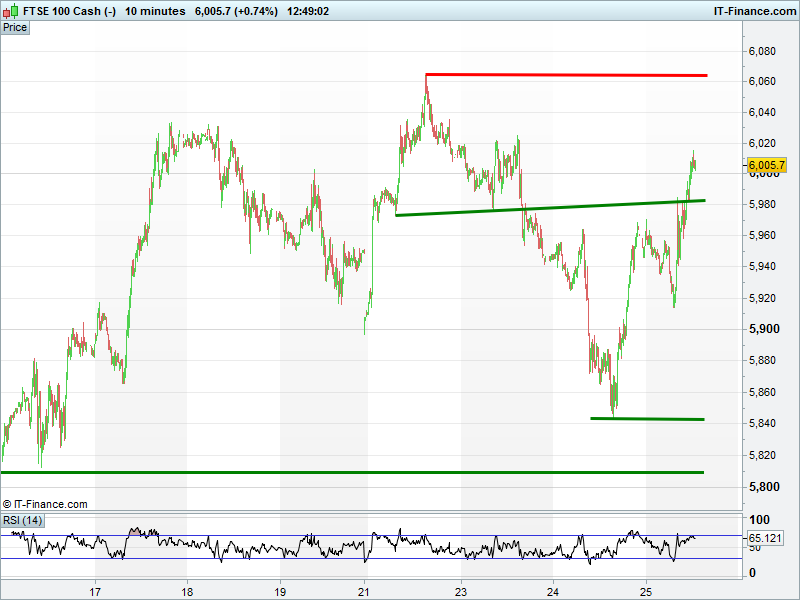The width and height of the screenshot is (800, 600).
Task: Open the IT-Finance.com link in header
Action: [x=753, y=11]
